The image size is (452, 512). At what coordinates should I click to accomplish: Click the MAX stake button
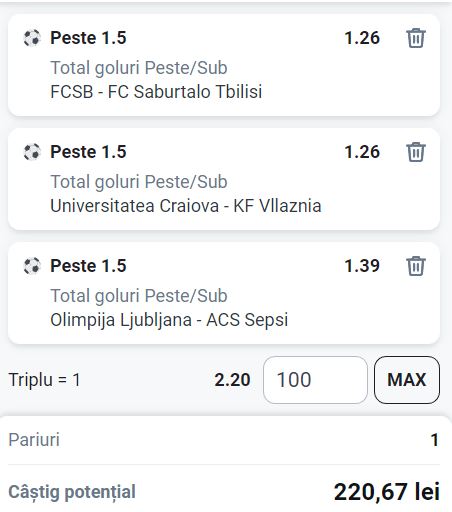(x=407, y=380)
